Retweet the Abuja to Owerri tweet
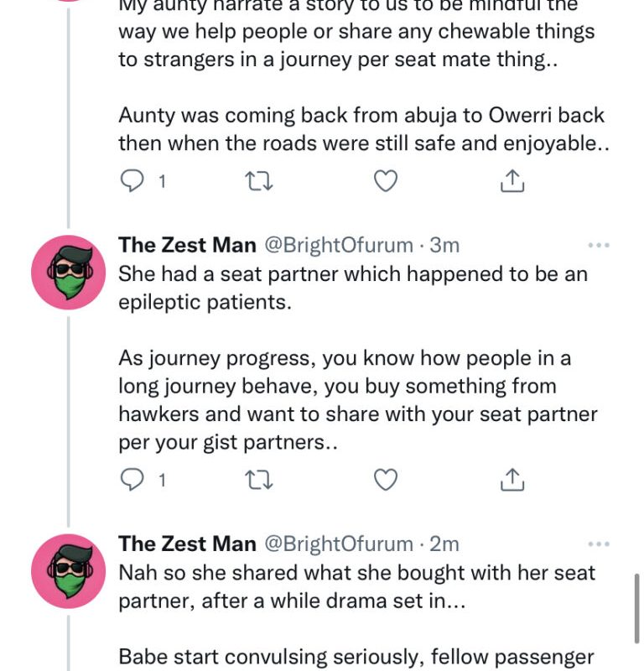Screen dimensions: 644x671 pyautogui.click(x=259, y=181)
